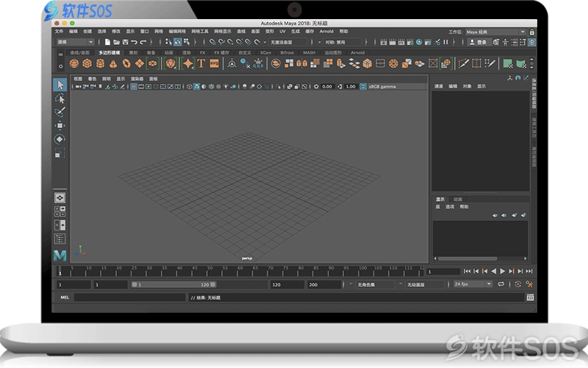Image resolution: width=588 pixels, height=368 pixels.
Task: Create a polygon torus from the shelf
Action: [126, 63]
